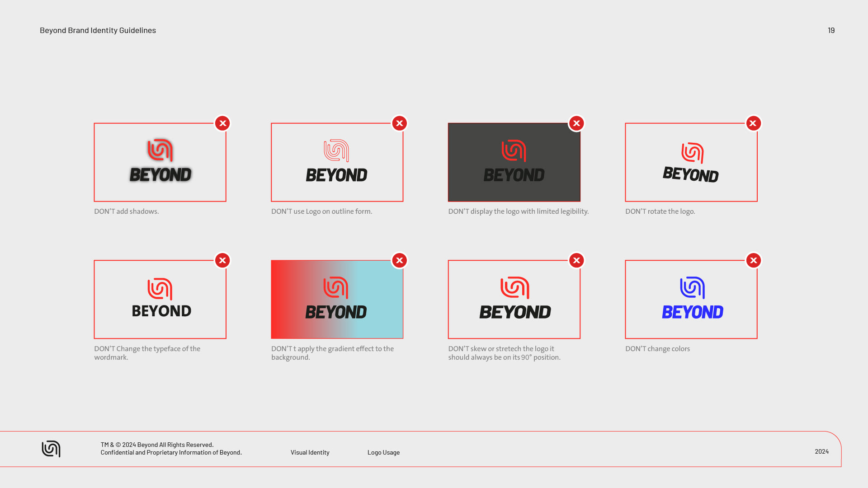The height and width of the screenshot is (488, 868).
Task: Click the "DON'T change colors" caption
Action: (x=657, y=349)
